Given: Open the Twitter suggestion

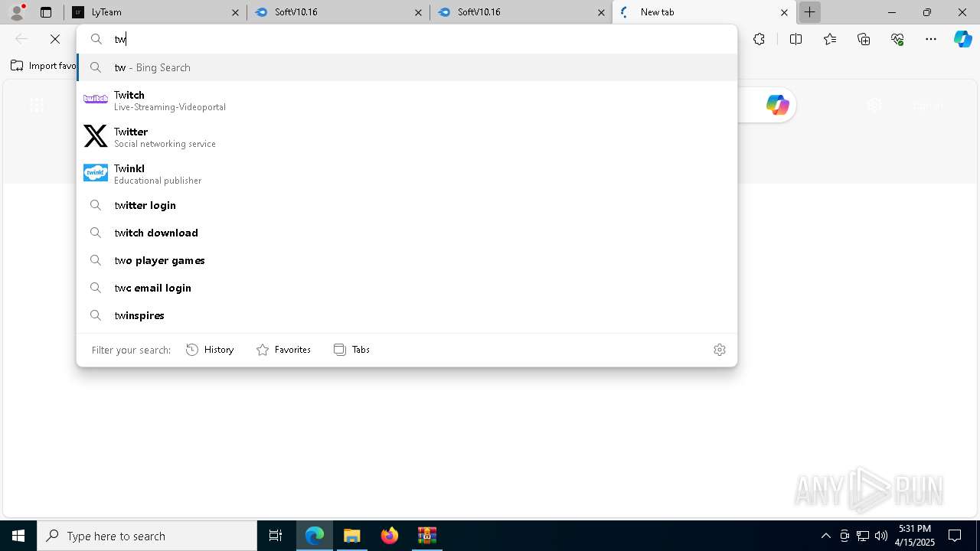Looking at the screenshot, I should 407,137.
